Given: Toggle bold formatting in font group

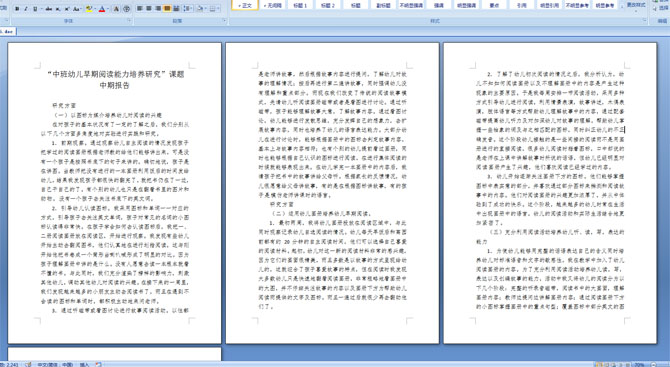Looking at the screenshot, I should 17,9.
